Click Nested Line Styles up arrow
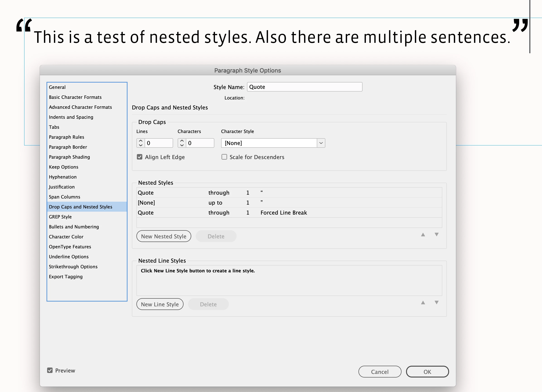The image size is (542, 392). click(423, 302)
